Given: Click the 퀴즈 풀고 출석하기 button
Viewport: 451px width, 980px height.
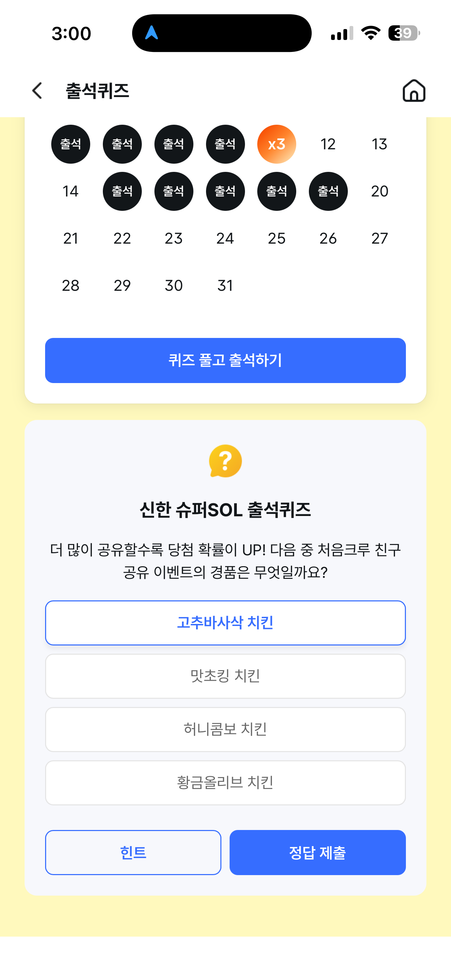Looking at the screenshot, I should (x=225, y=360).
